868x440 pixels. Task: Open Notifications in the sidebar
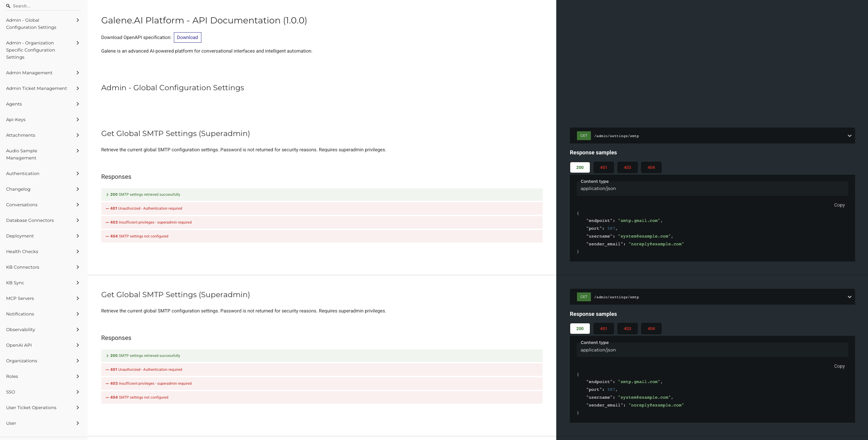[x=20, y=314]
